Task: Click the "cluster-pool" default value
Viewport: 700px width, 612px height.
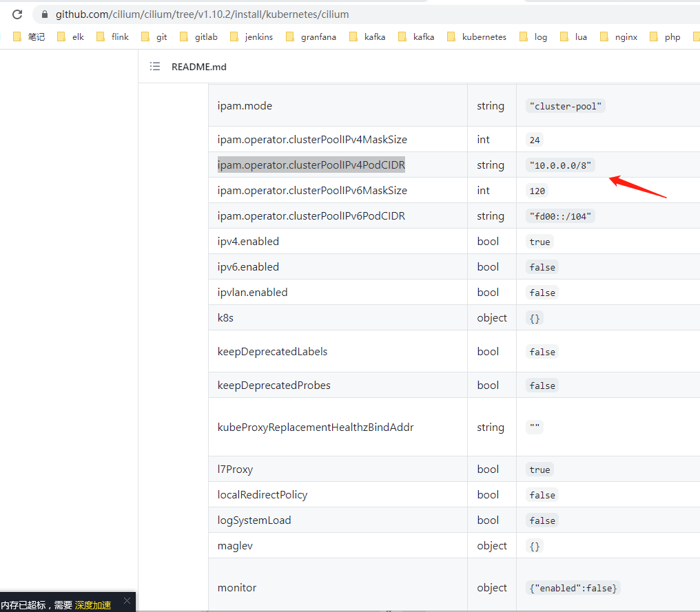Action: coord(565,106)
